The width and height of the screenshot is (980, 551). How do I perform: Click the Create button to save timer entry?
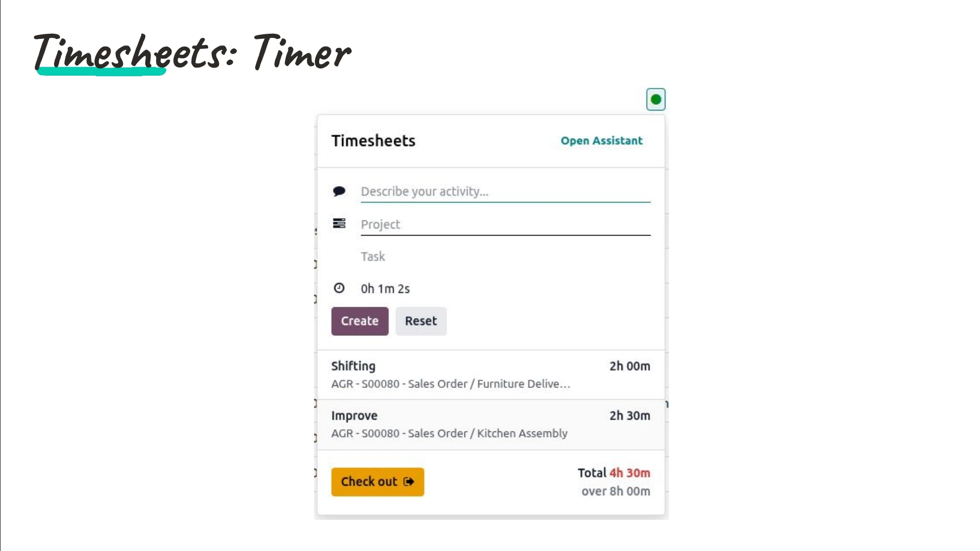360,321
